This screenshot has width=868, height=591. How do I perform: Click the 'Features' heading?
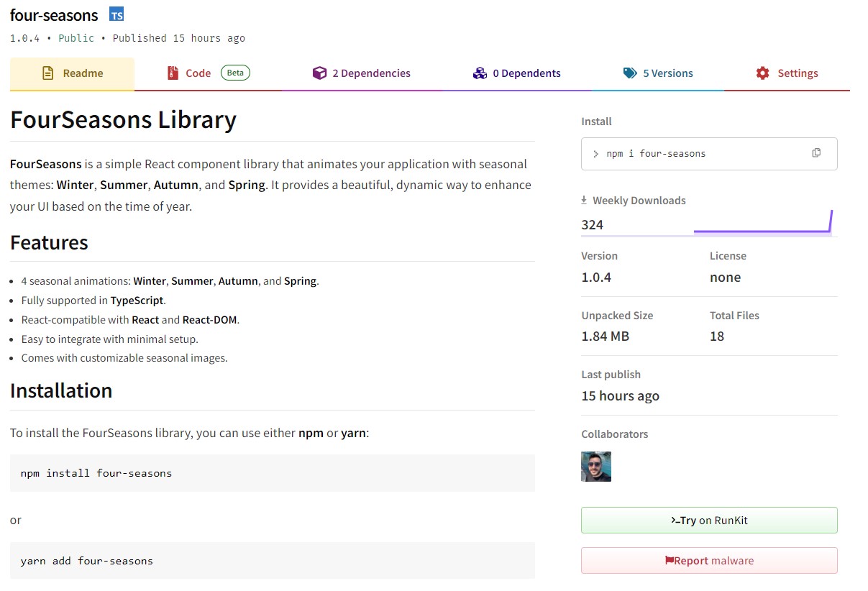tap(49, 243)
